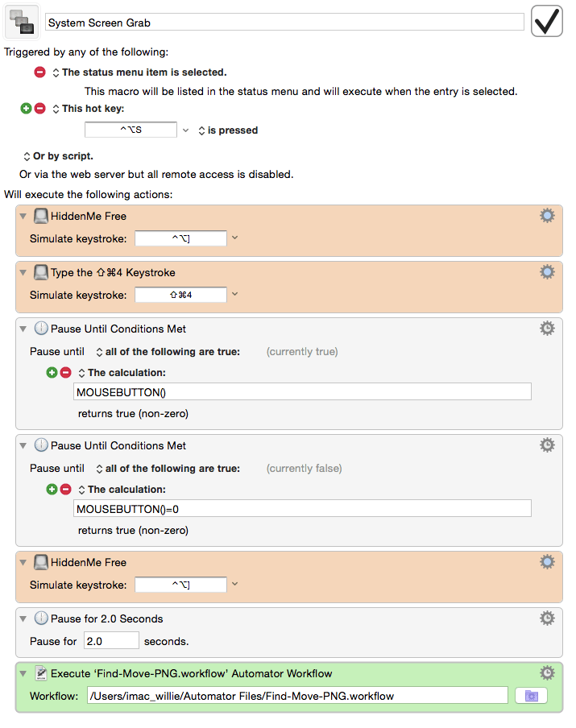Open gear menu of Execute Automator Workflow action
The height and width of the screenshot is (728, 576).
[547, 672]
